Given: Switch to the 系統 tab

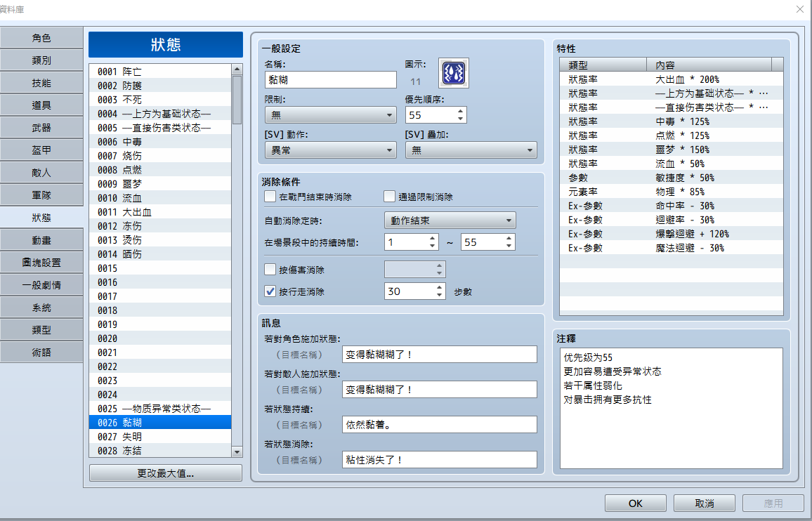Looking at the screenshot, I should 41,308.
